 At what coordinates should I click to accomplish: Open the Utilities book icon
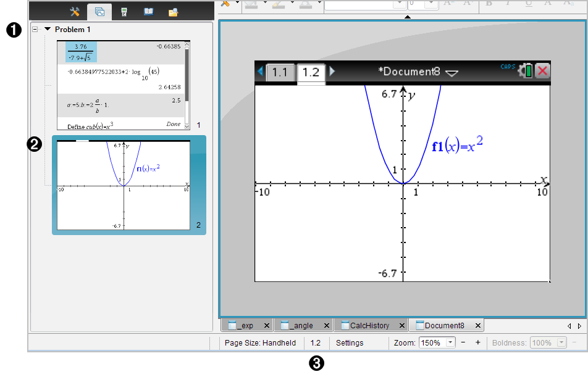(149, 11)
